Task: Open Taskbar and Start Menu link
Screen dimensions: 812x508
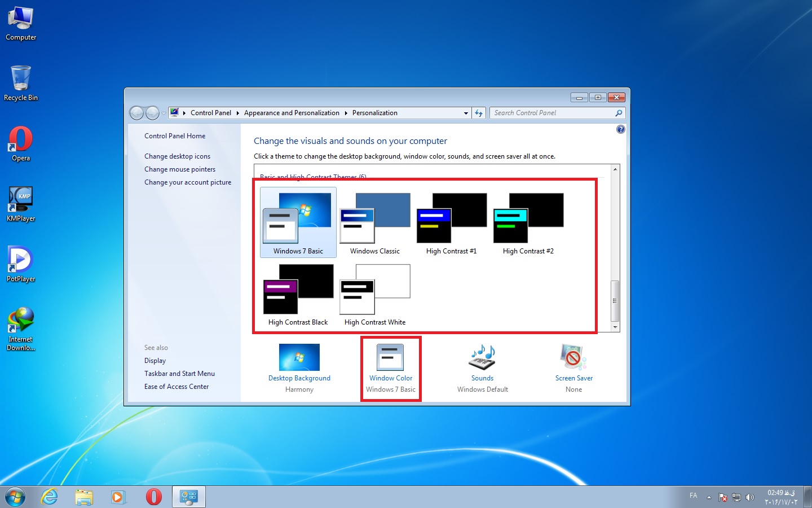Action: pos(179,374)
